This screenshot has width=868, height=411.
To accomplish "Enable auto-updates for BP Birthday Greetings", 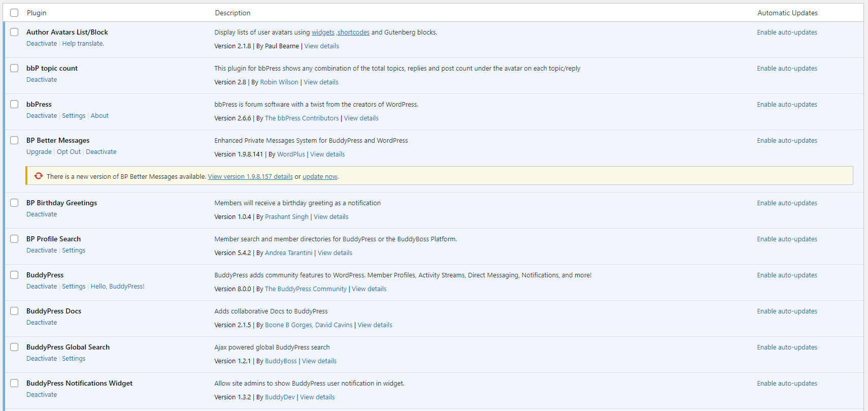I will point(787,203).
